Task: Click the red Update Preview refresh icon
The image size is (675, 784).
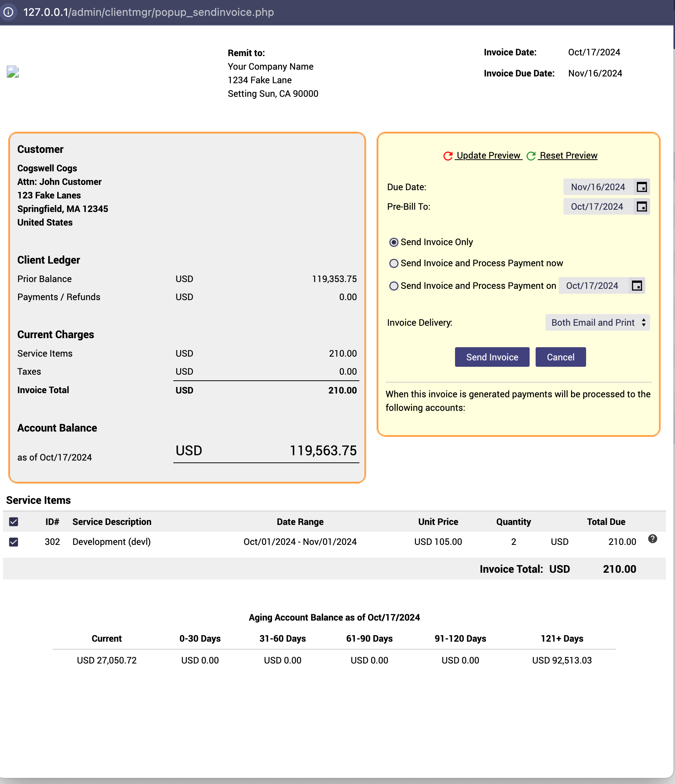Action: pos(448,156)
